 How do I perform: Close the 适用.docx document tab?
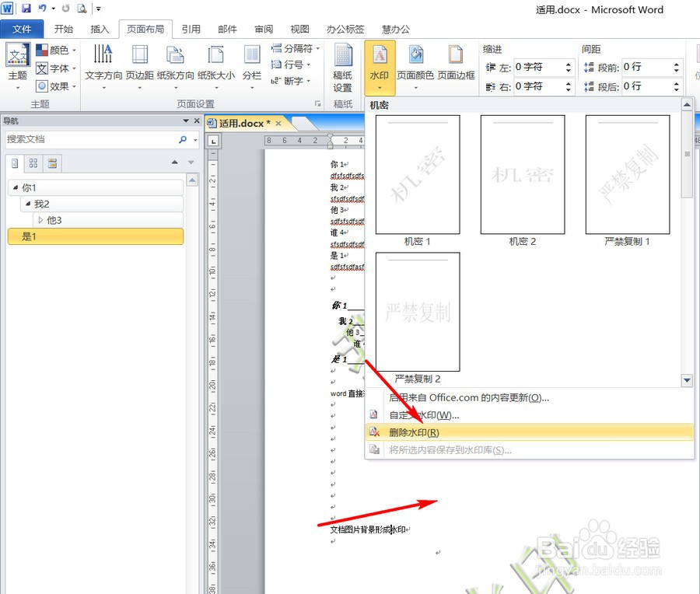pyautogui.click(x=278, y=124)
